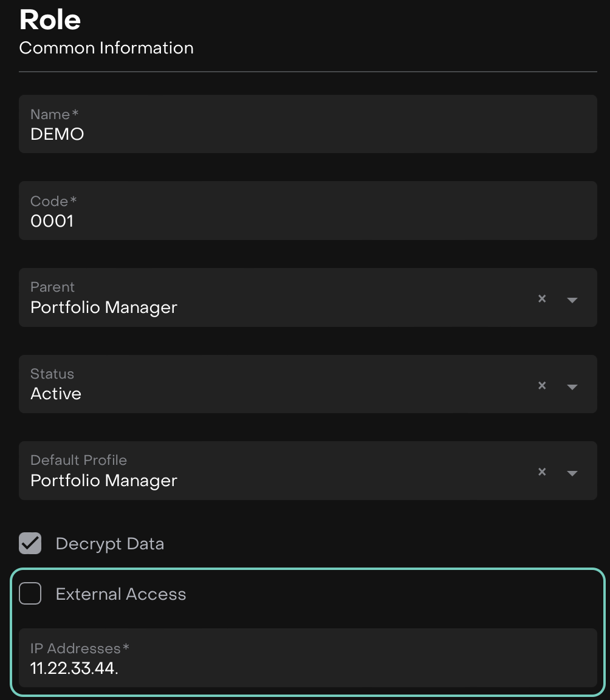Click the Active status value

pyautogui.click(x=56, y=394)
